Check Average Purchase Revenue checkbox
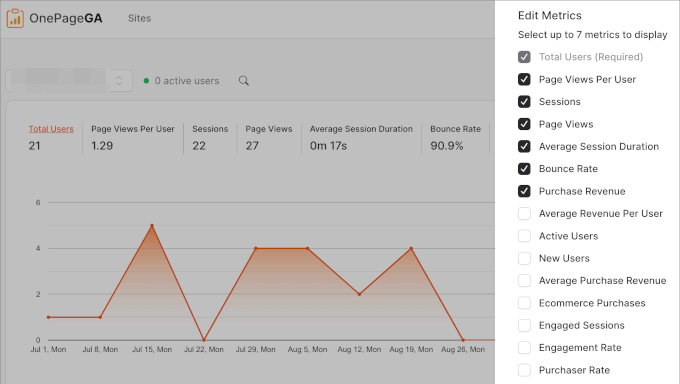Viewport: 680px width, 384px height. [524, 280]
